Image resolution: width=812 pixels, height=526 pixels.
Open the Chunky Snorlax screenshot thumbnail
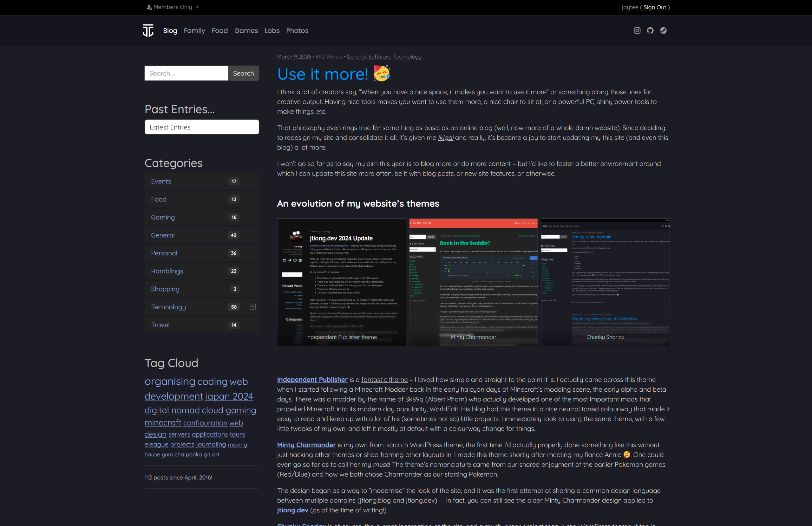(605, 282)
